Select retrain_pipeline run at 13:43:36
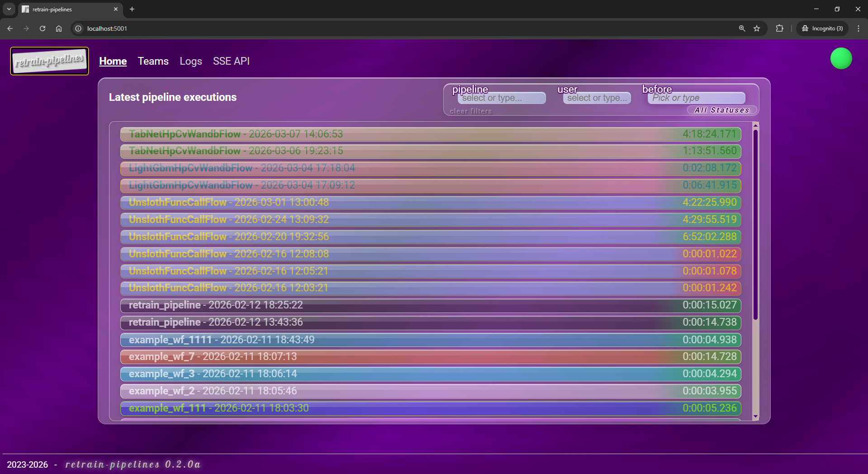The image size is (868, 474). tap(431, 322)
